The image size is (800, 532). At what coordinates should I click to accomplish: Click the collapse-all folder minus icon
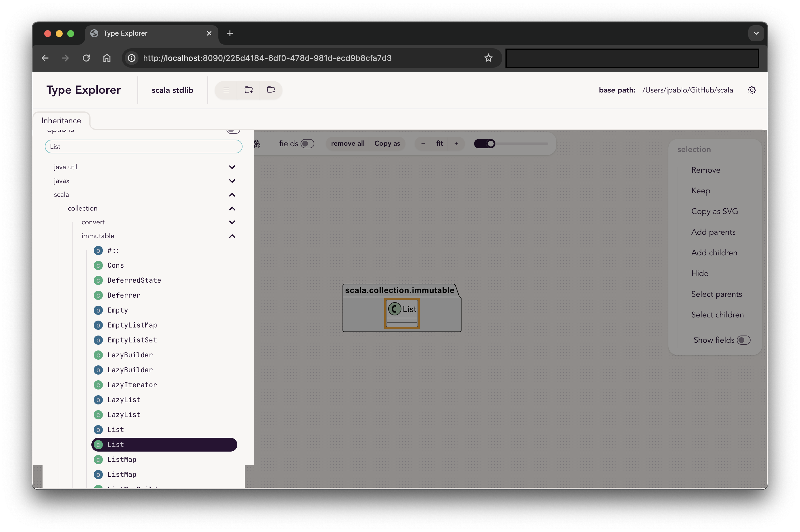[271, 90]
